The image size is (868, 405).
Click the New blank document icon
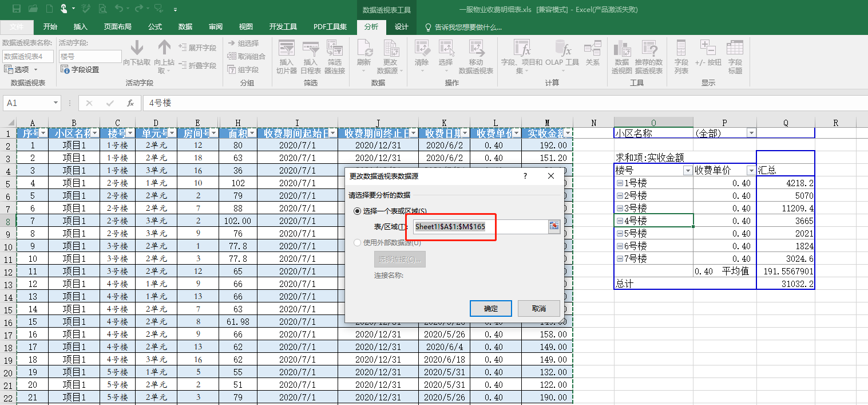tap(49, 9)
